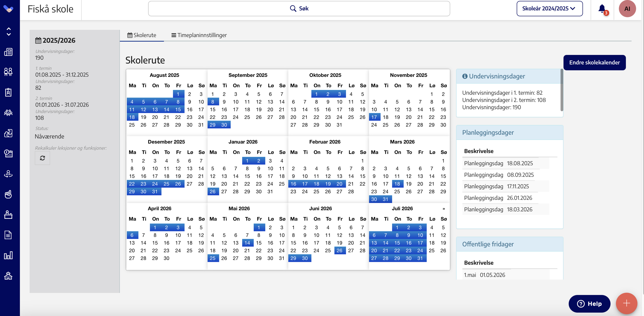Click the right panel vertical scrollbar
Image resolution: width=644 pixels, height=316 pixels.
562,90
